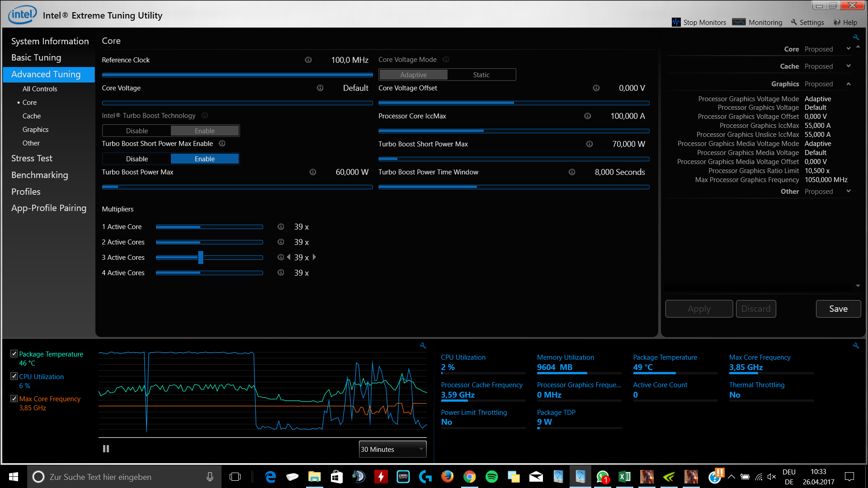
Task: Click the Stop Monitors waveform icon
Action: tap(676, 22)
